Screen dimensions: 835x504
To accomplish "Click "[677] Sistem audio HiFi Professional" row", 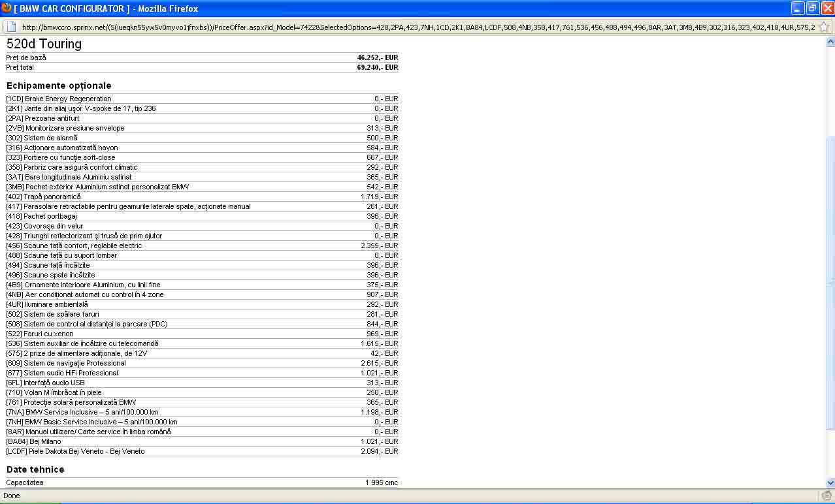I will 202,373.
